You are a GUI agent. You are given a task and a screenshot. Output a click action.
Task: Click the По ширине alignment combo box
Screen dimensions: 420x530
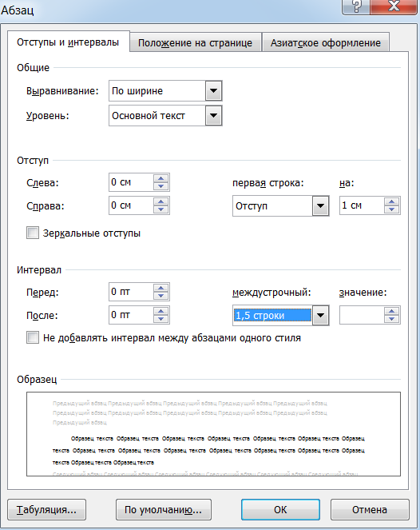coord(165,90)
